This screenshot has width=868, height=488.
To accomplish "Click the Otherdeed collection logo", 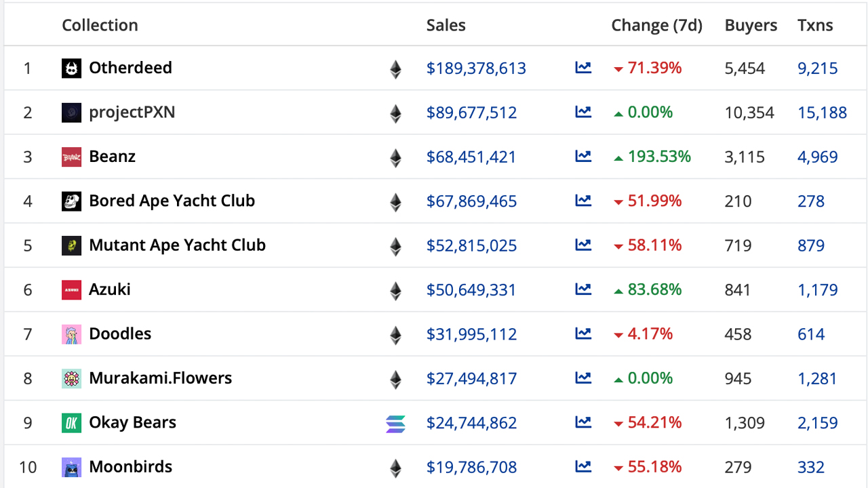I will click(72, 68).
